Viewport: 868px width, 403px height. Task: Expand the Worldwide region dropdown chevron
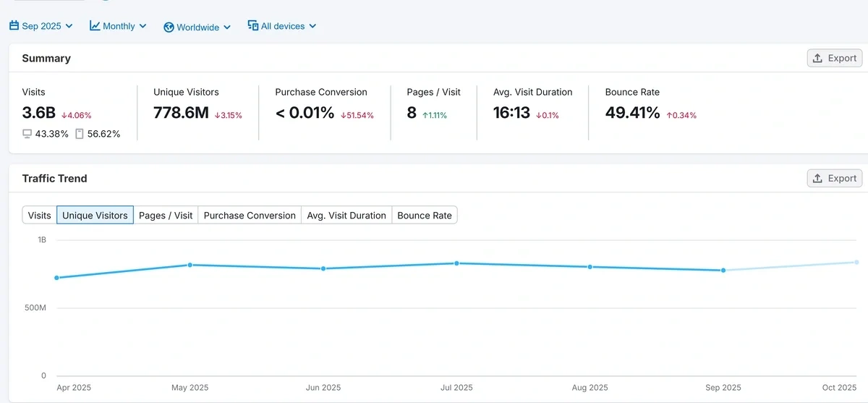pyautogui.click(x=227, y=27)
